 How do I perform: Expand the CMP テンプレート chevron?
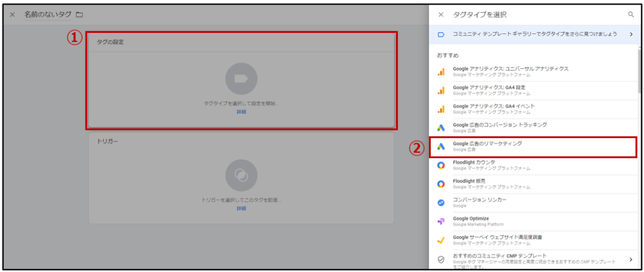coord(631,259)
